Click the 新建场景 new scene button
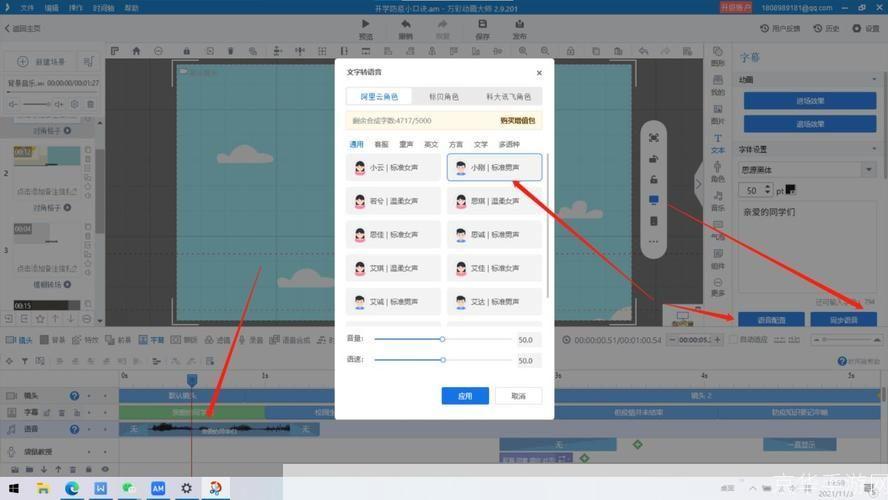The image size is (888, 500). [41, 61]
